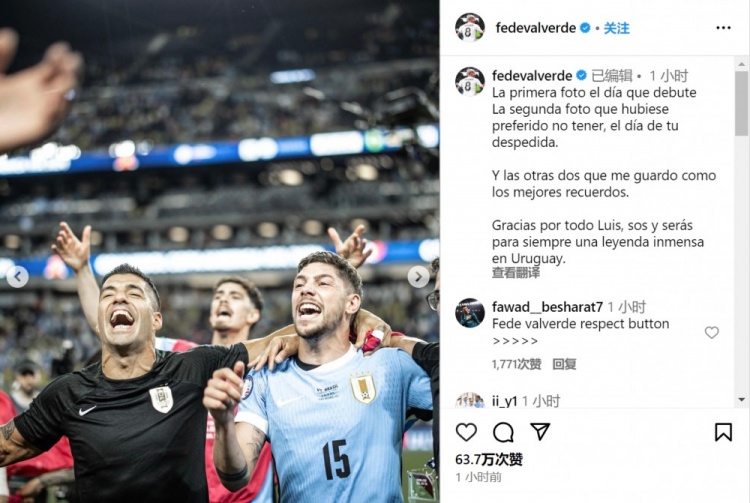The image size is (750, 503).
Task: Go to the next photo arrow
Action: coord(418,276)
